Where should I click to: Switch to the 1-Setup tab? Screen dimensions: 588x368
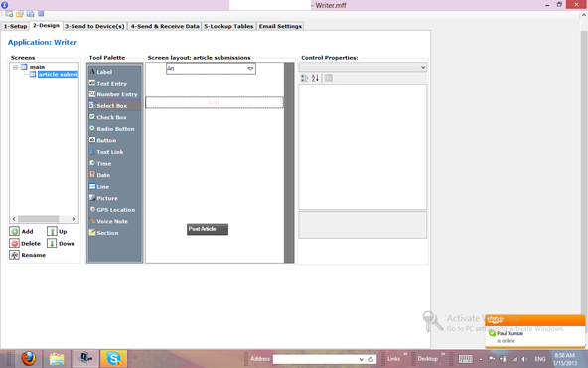point(15,26)
